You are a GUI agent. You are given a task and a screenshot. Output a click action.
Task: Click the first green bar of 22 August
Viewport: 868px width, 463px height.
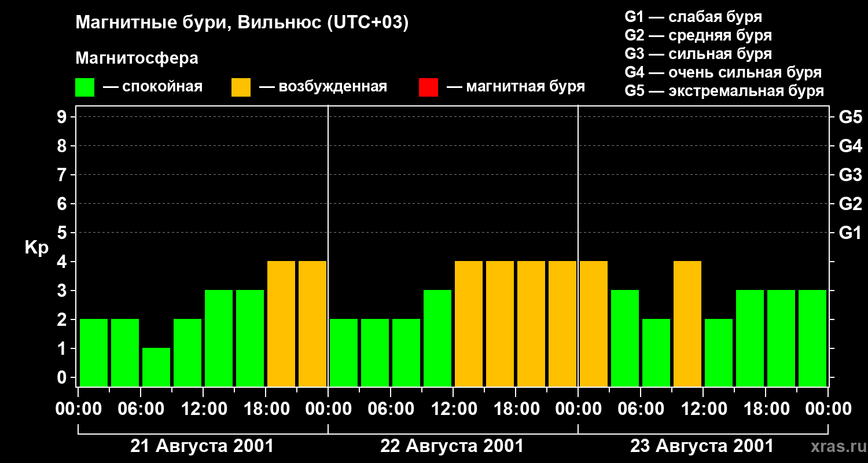pyautogui.click(x=344, y=352)
